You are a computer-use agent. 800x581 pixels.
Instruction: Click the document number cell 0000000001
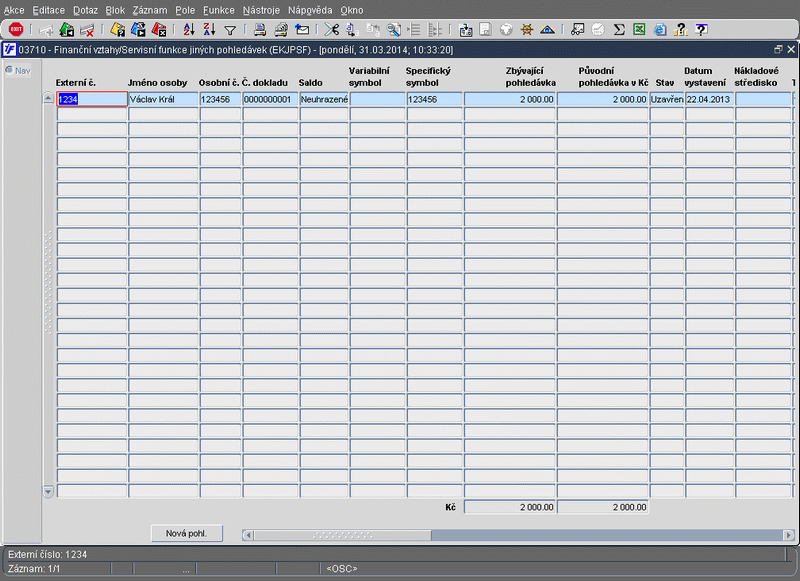click(270, 99)
